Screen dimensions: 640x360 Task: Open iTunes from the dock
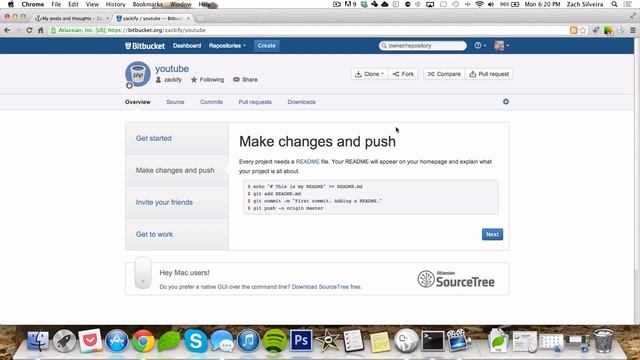(x=248, y=341)
